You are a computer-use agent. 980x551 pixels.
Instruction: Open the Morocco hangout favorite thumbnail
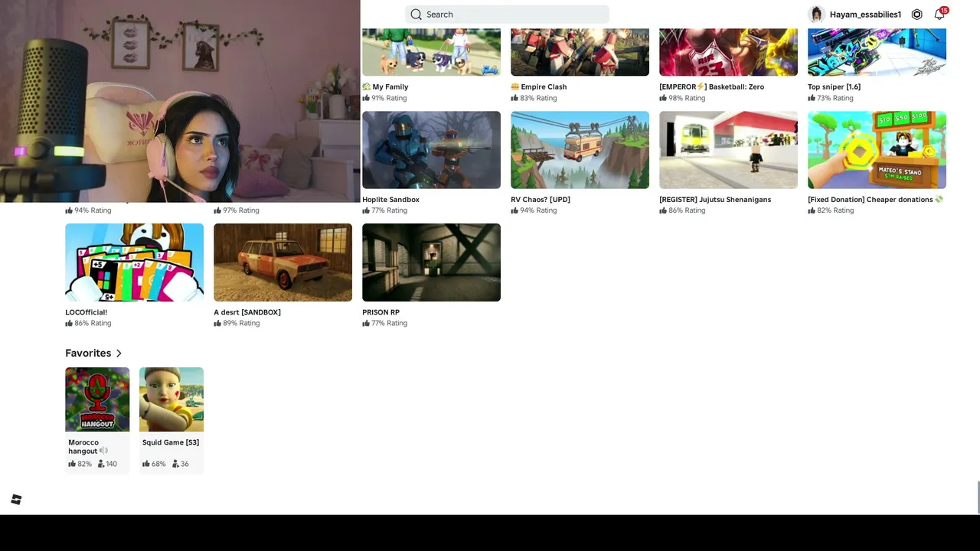97,399
